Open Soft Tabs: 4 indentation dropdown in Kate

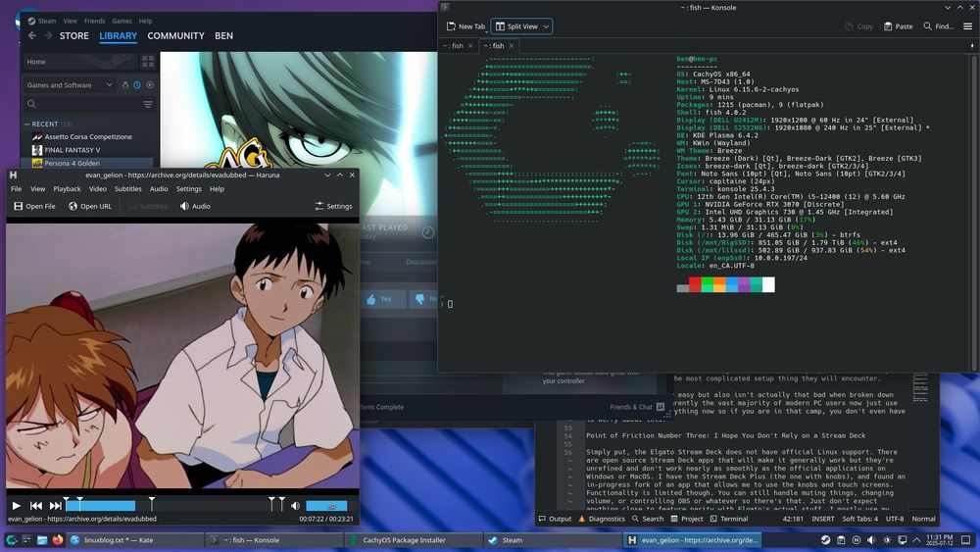tap(859, 519)
